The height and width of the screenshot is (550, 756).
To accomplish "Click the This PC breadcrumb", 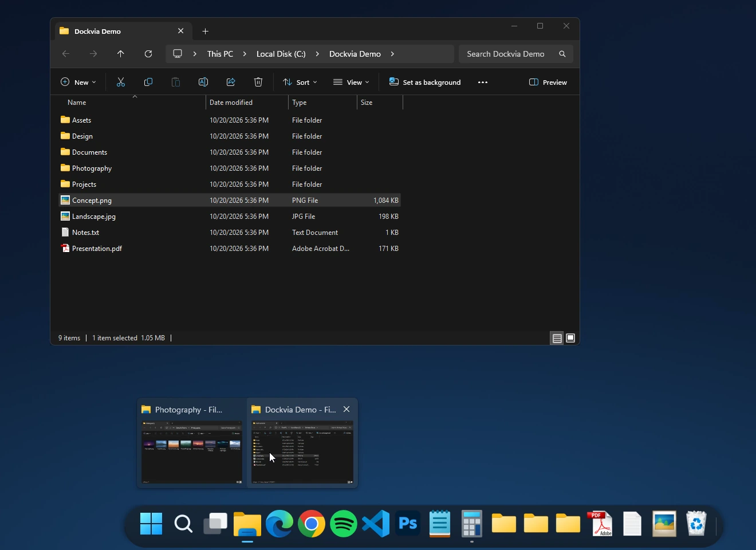I will [220, 54].
